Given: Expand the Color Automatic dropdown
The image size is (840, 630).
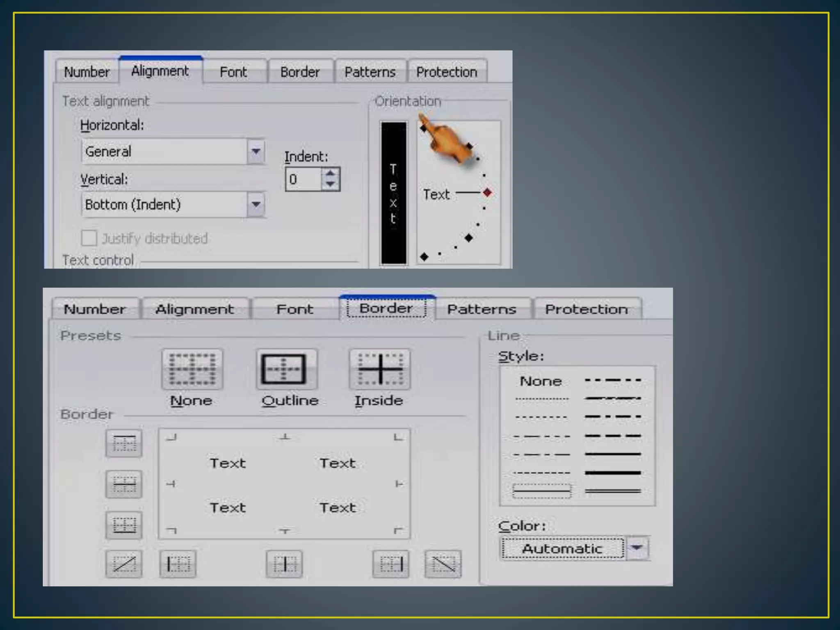Looking at the screenshot, I should tap(637, 548).
